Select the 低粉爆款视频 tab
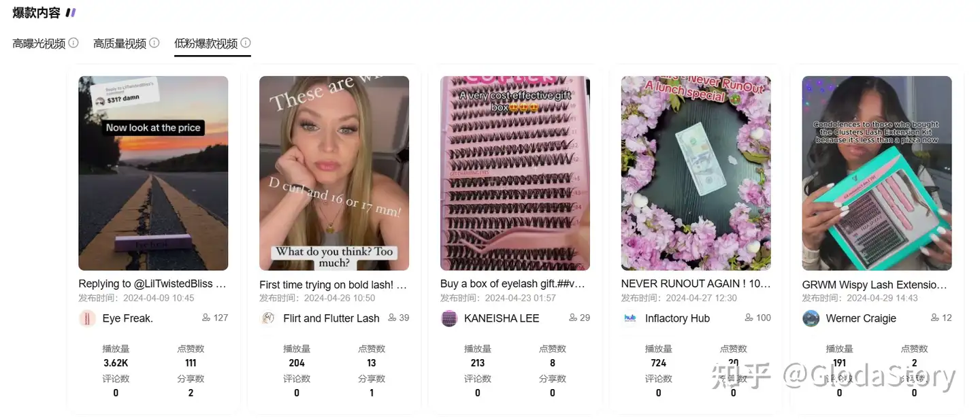The height and width of the screenshot is (419, 980). 206,44
